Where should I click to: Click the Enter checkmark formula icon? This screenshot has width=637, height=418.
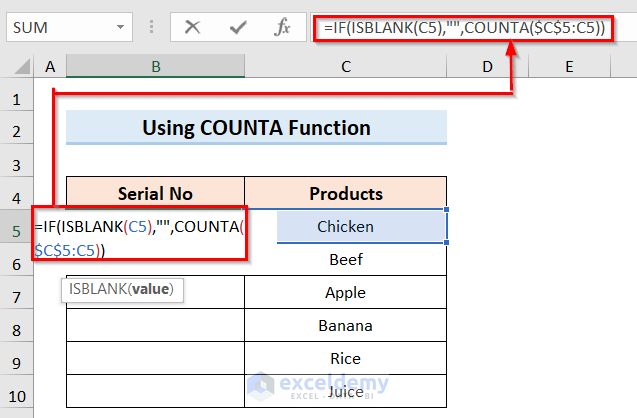240,28
